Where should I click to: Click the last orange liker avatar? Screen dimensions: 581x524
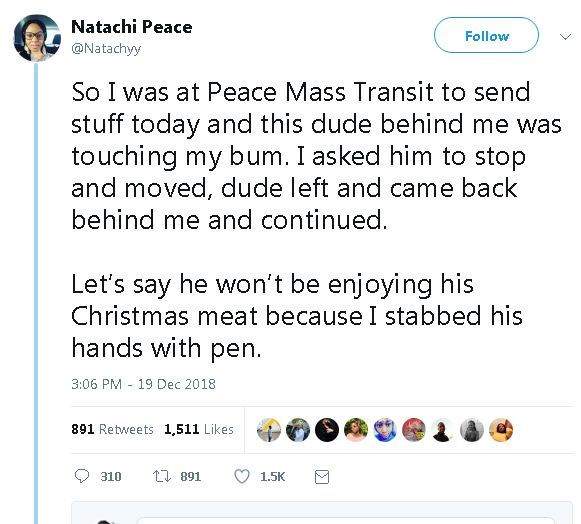pos(501,430)
